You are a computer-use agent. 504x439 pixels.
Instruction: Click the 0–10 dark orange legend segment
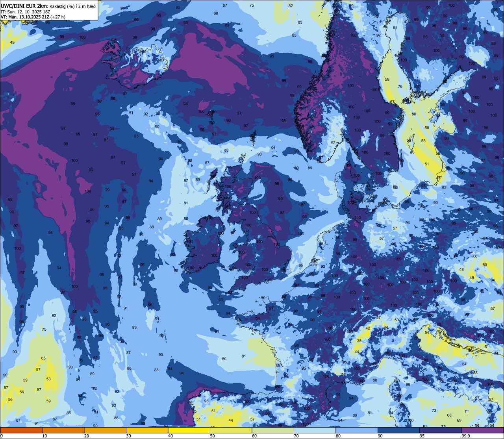point(21,430)
